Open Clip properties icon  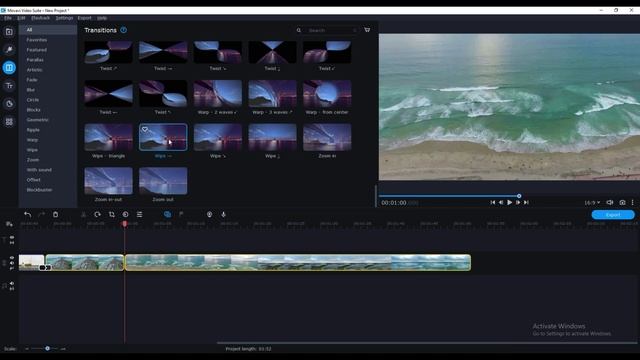pos(140,214)
